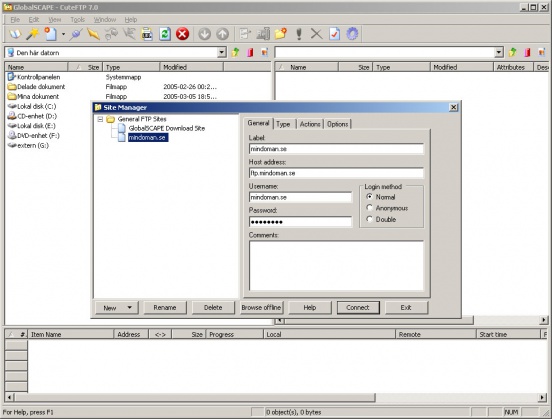Select the Anonymous login method
Screen dimensions: 552x419
(x=369, y=208)
